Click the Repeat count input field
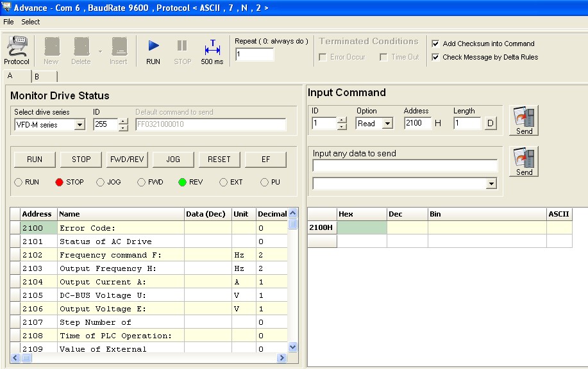This screenshot has height=369, width=588. [x=255, y=54]
